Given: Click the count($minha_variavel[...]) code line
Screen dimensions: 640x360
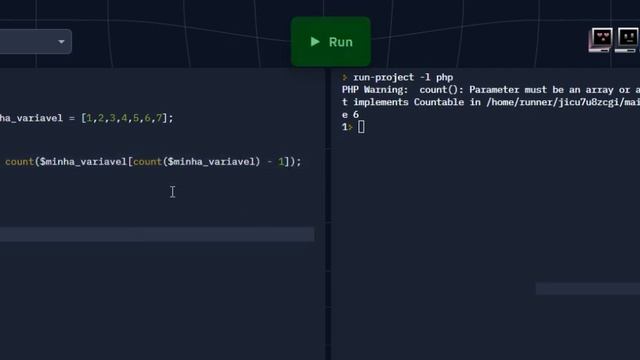Looking at the screenshot, I should click(x=153, y=162).
